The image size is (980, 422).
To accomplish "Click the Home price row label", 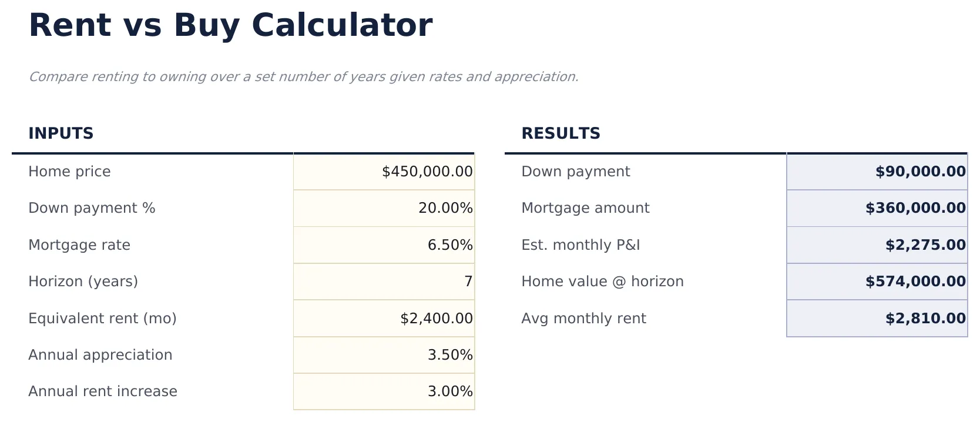I will click(70, 172).
